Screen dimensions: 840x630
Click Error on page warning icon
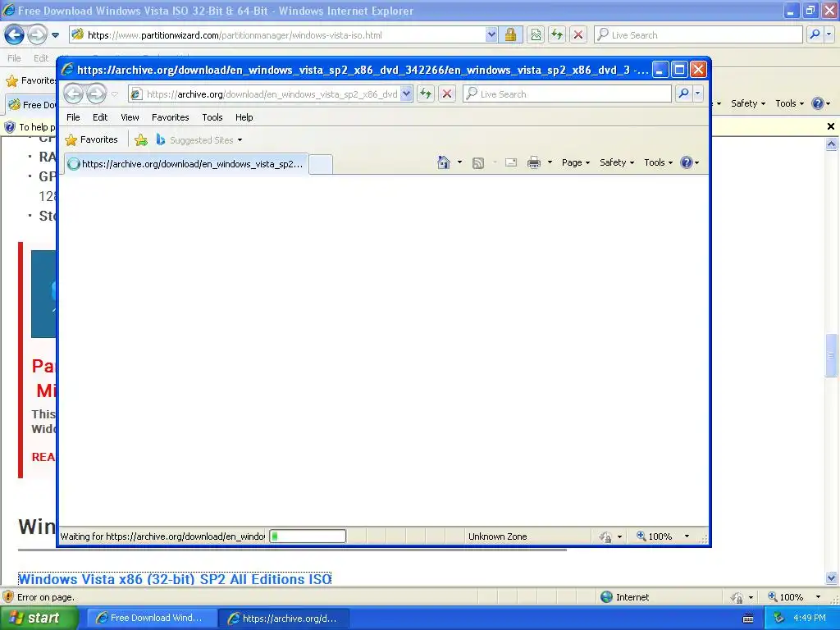(x=8, y=597)
